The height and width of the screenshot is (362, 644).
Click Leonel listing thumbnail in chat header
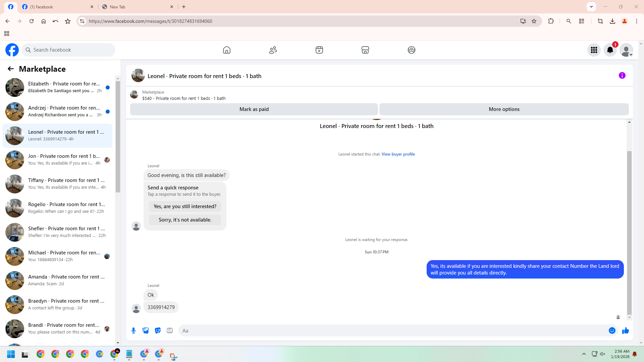[138, 76]
